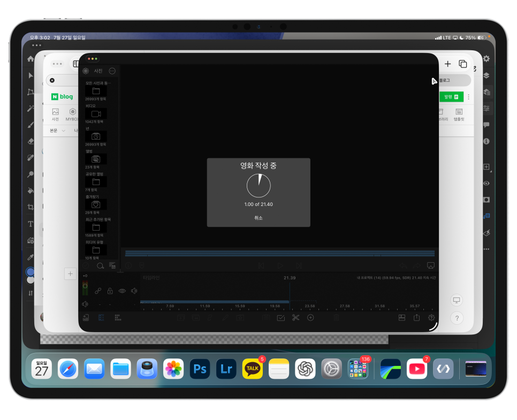Open the 즐겨찾기 favorites category
The width and height of the screenshot is (517, 420).
96,205
